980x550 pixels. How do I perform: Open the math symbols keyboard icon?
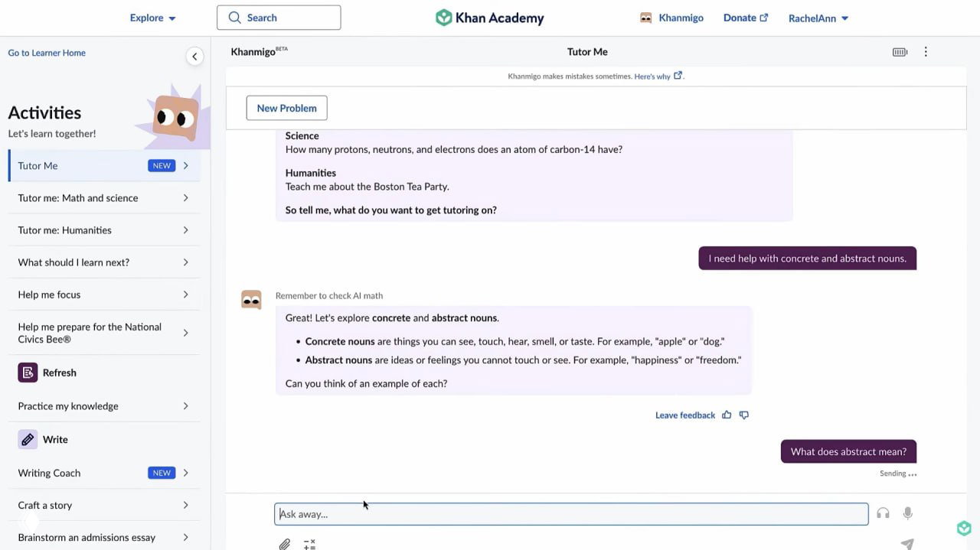pos(309,544)
